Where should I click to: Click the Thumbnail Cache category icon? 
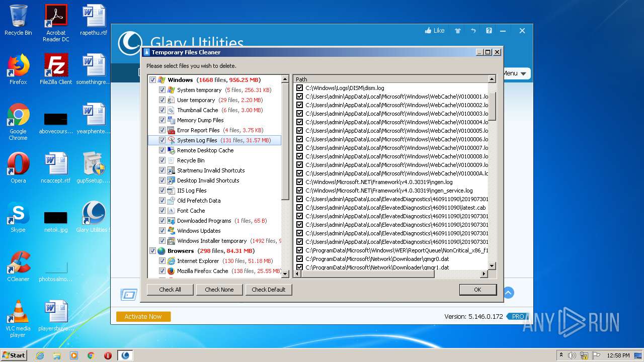pyautogui.click(x=171, y=110)
